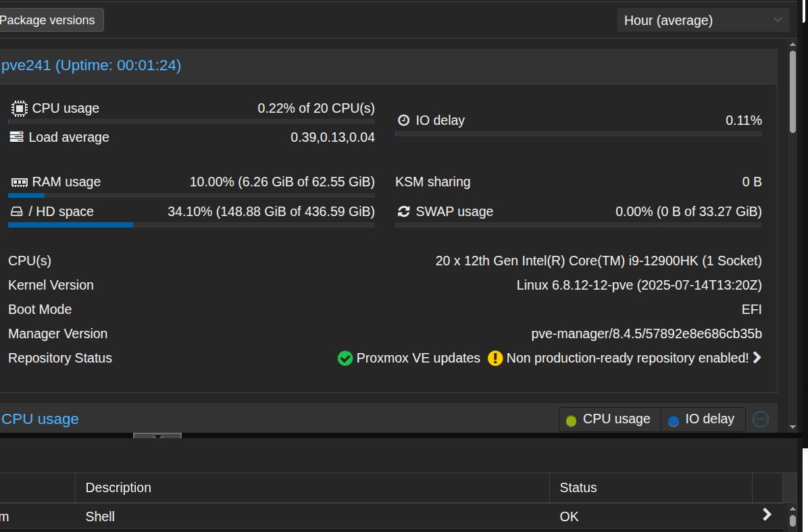Click the IO delay progress bar

[578, 134]
